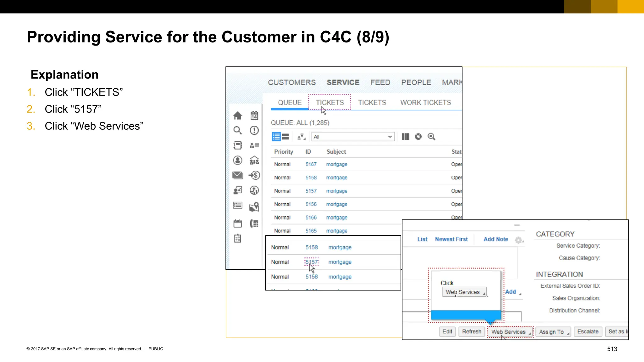Click the magnifying glass search sidebar icon
644x362 pixels.
(x=238, y=130)
